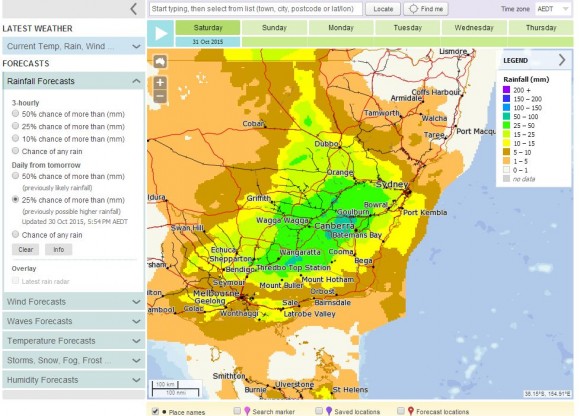Expand the Temperature Forecasts section
Viewport: 580px width, 416px height.
[74, 341]
